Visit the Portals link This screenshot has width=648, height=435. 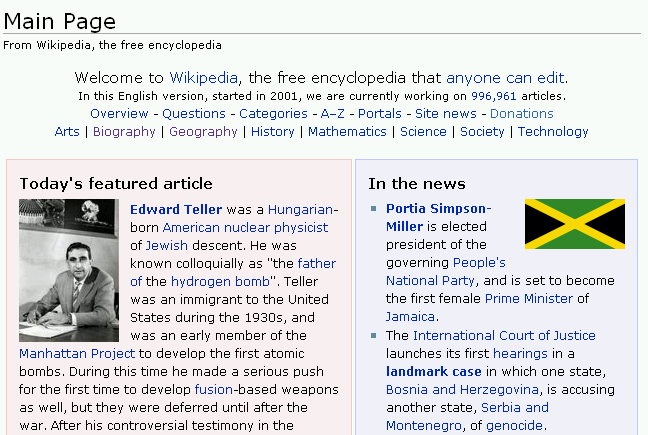pos(379,114)
